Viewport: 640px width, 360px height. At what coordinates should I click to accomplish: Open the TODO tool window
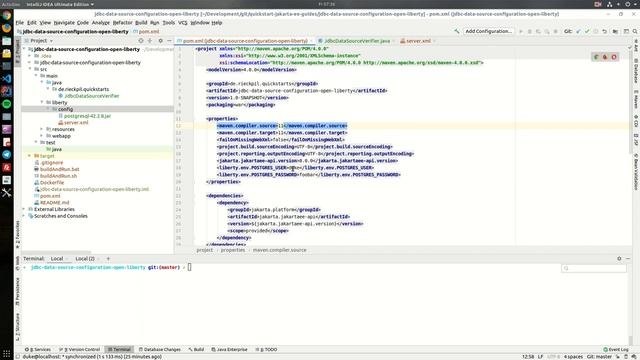pyautogui.click(x=266, y=349)
